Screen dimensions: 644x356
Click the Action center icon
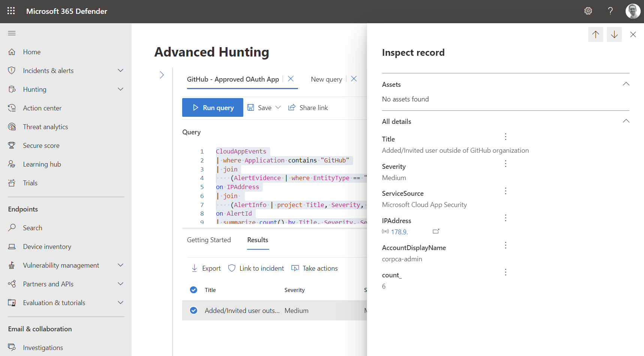12,108
